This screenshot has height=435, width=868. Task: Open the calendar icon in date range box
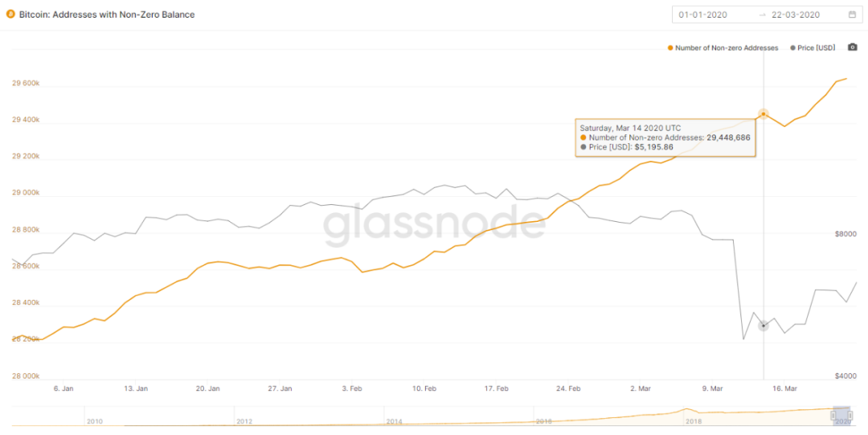click(x=852, y=14)
